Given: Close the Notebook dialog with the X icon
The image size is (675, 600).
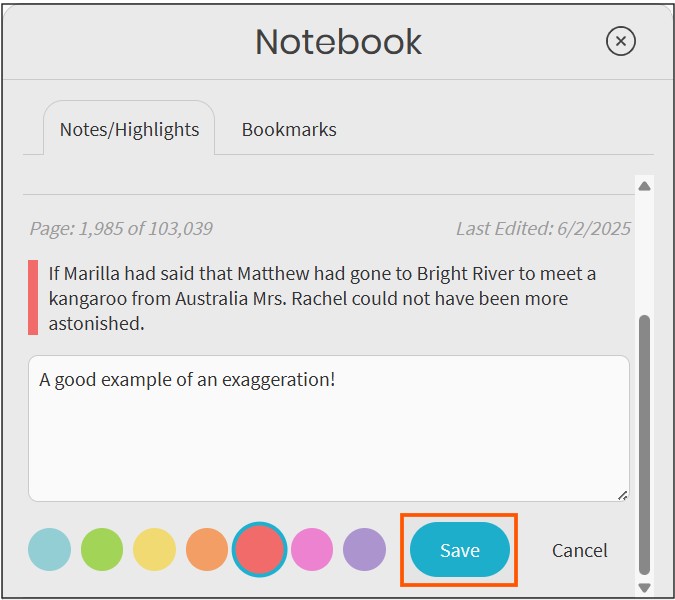Looking at the screenshot, I should click(620, 41).
